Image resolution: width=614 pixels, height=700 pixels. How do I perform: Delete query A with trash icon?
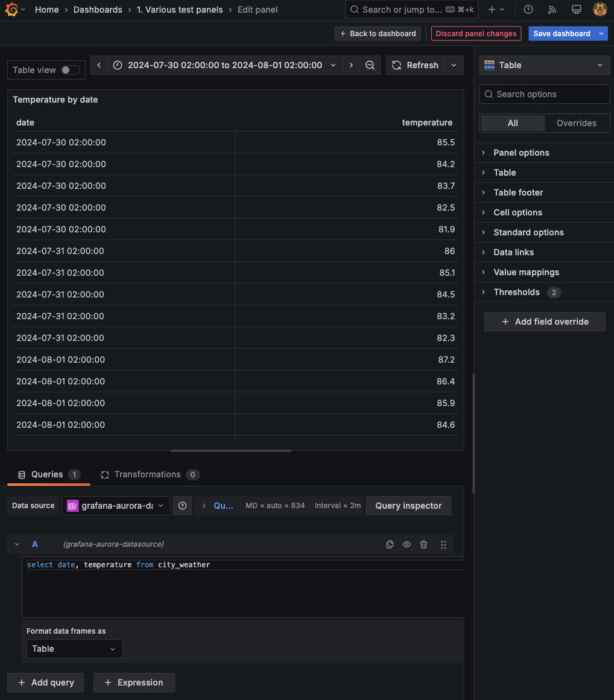coord(423,544)
